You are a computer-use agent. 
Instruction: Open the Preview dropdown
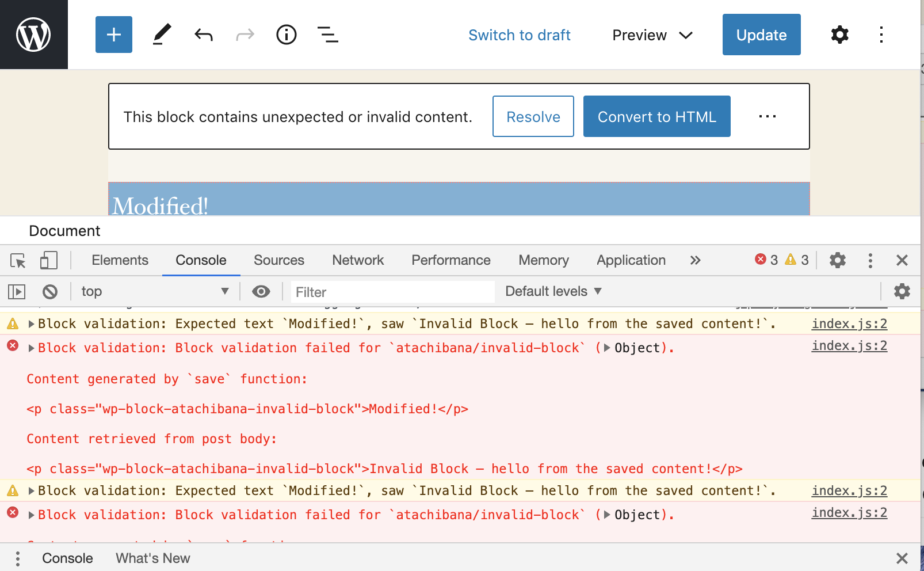pos(651,35)
